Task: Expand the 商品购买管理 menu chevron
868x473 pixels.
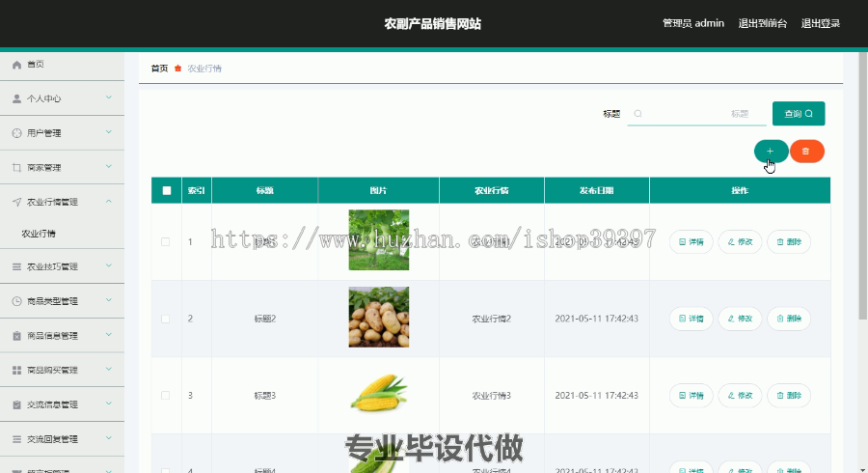Action: coord(108,369)
